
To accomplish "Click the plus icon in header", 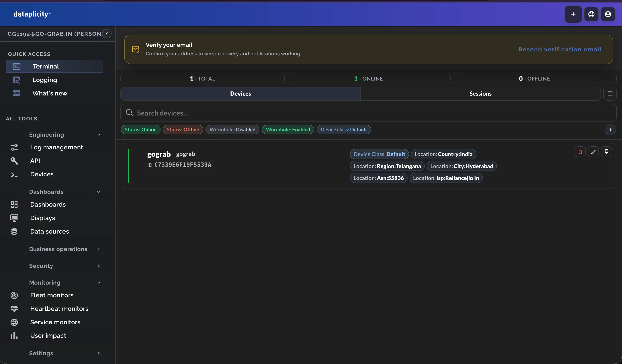I will [x=573, y=14].
